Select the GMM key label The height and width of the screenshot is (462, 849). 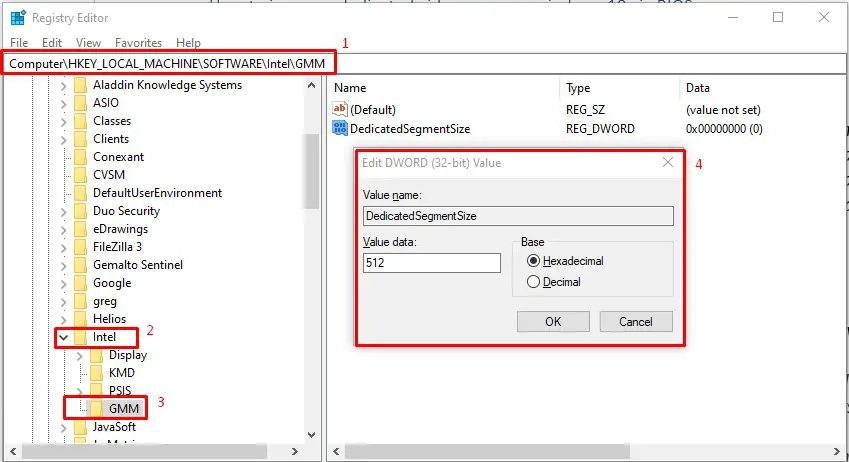[124, 409]
